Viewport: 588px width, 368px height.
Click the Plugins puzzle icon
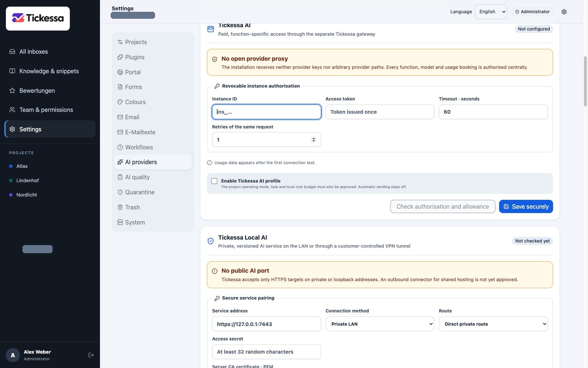click(120, 57)
